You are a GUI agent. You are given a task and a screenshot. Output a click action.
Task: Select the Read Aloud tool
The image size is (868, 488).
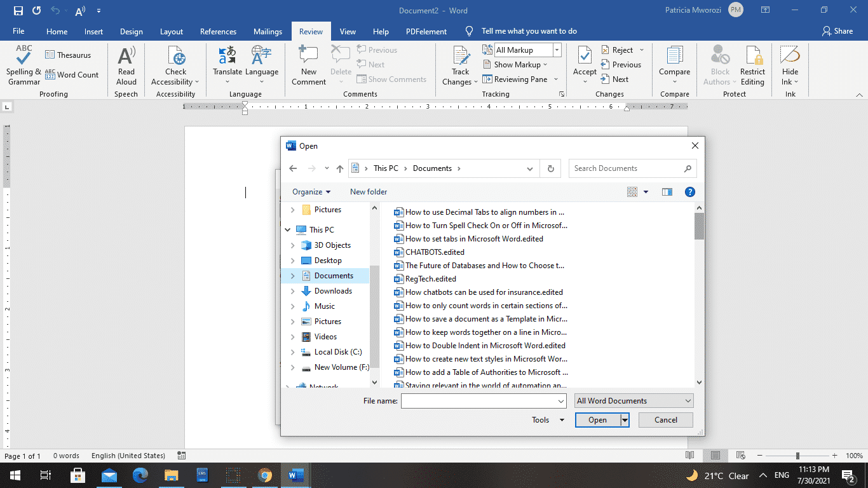coord(126,67)
